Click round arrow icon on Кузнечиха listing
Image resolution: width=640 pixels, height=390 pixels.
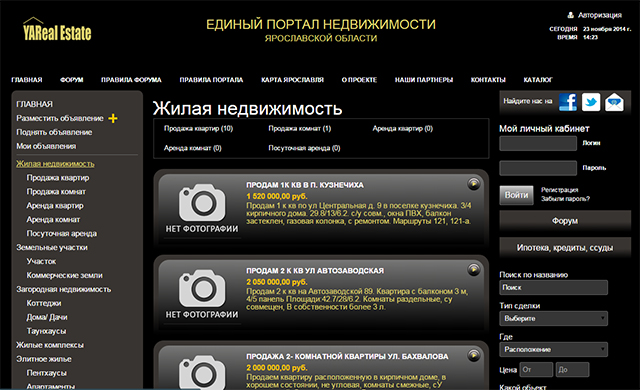tap(473, 184)
